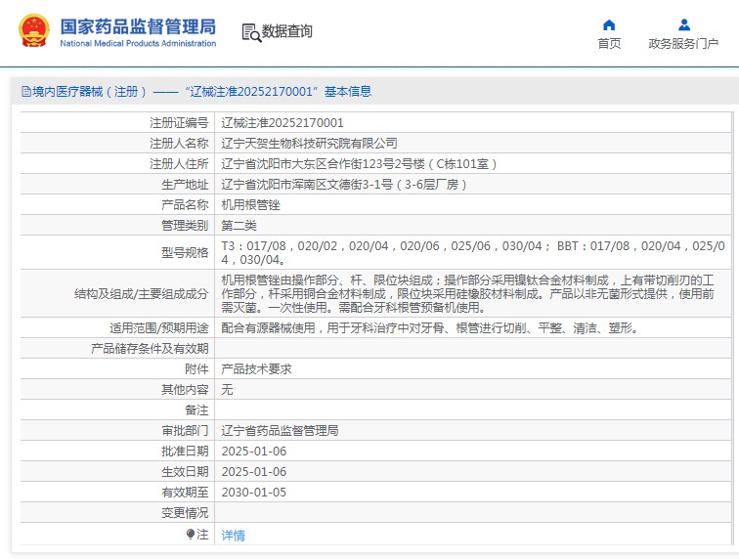Click National Medical Products Administration subtitle
Viewport: 739px width, 560px height.
click(x=138, y=43)
